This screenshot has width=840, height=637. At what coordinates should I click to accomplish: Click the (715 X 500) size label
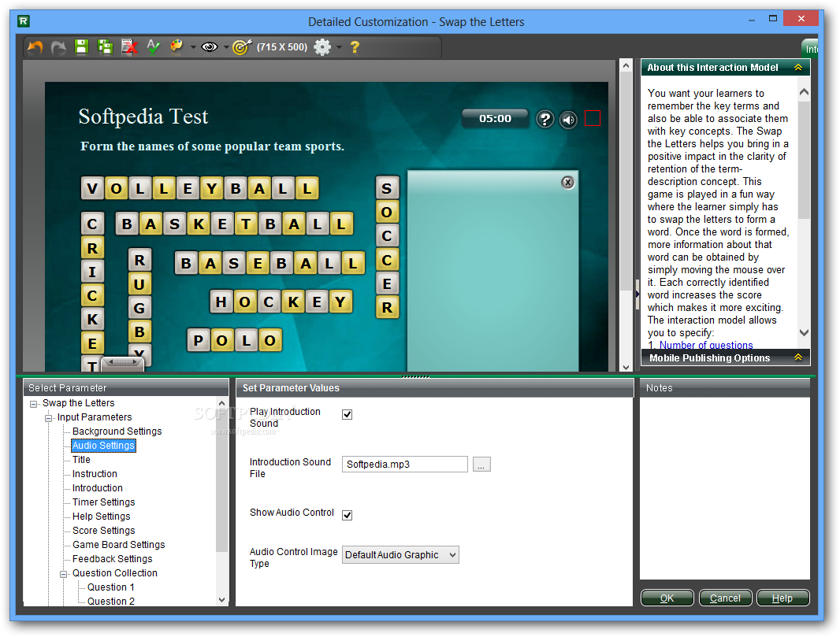tap(282, 47)
